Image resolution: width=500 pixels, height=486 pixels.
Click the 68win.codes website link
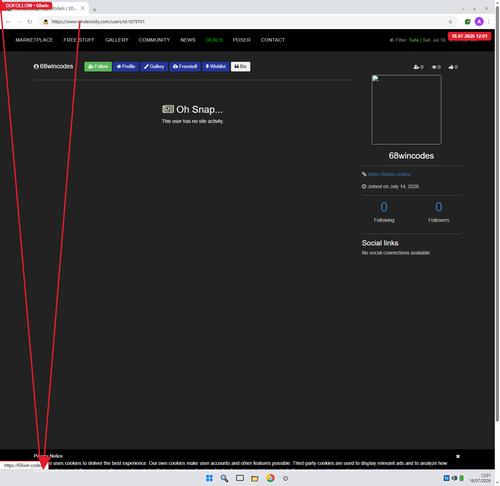(389, 174)
